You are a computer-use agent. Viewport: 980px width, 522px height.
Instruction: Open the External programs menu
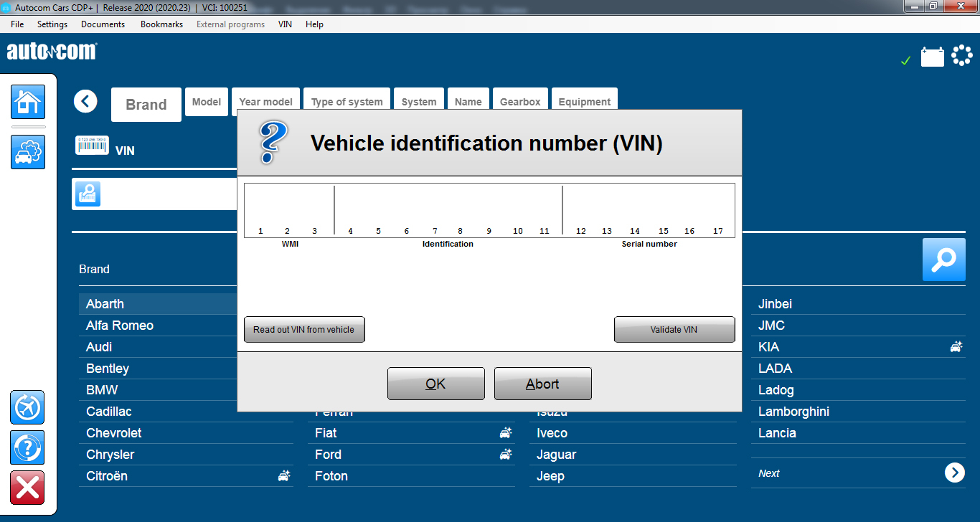click(x=230, y=24)
